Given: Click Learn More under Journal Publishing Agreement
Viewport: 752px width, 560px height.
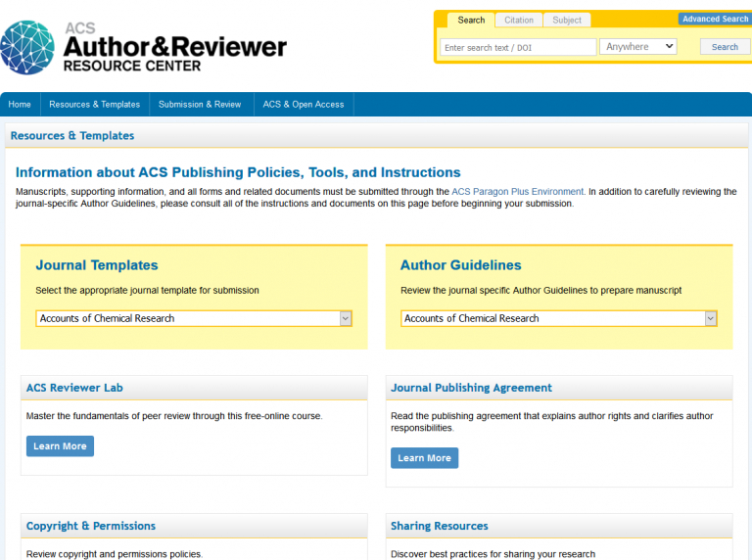Looking at the screenshot, I should tap(424, 458).
